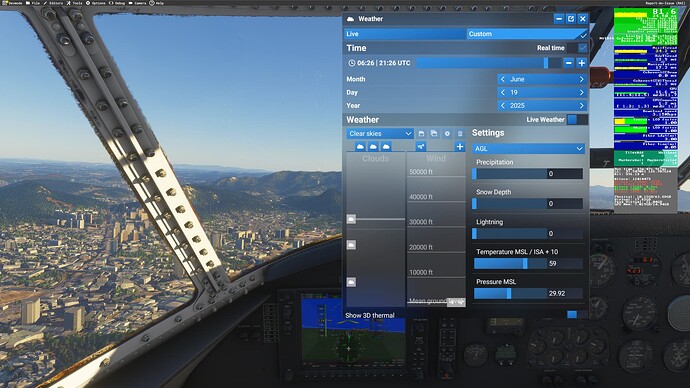The image size is (690, 388).
Task: Click the 06:26 | 21:26 UTC time text
Action: (x=384, y=63)
